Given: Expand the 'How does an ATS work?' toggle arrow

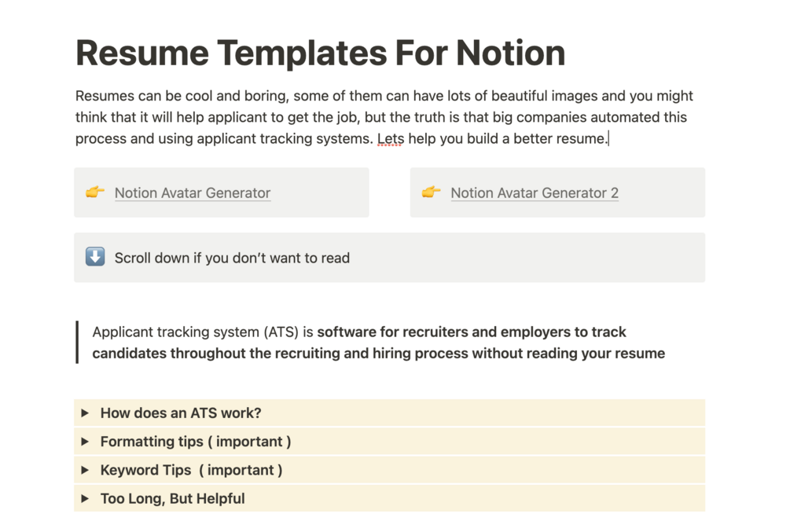Looking at the screenshot, I should click(x=86, y=413).
